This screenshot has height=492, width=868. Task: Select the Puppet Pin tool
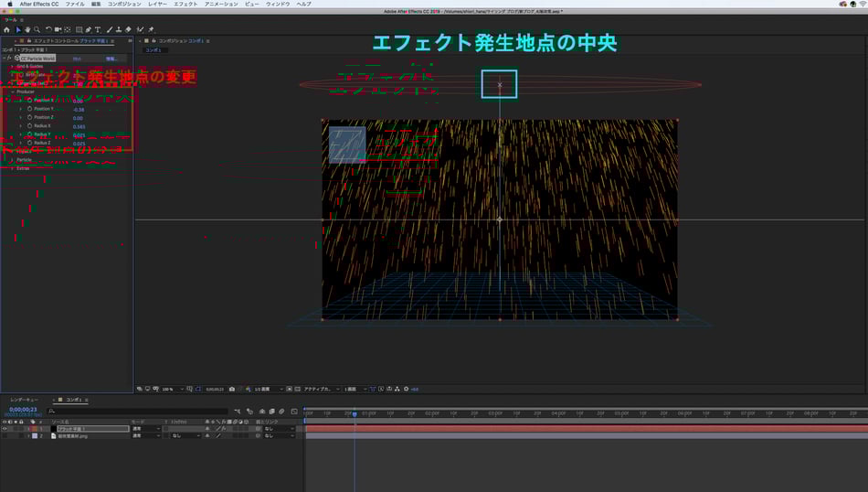point(151,29)
